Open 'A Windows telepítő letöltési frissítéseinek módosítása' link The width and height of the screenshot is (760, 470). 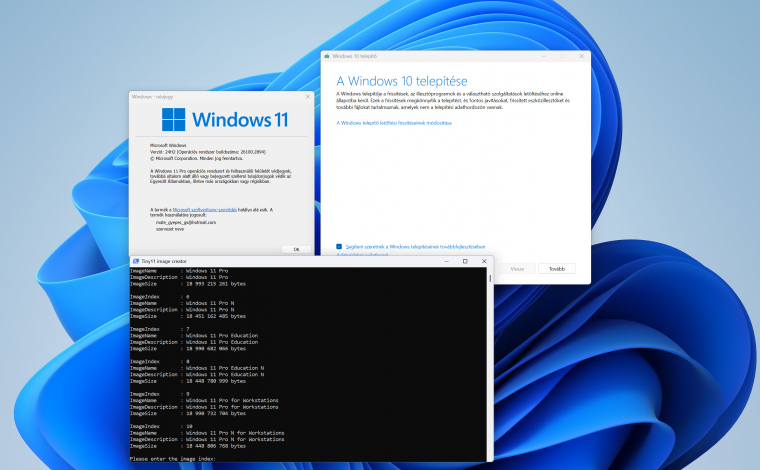coord(394,123)
